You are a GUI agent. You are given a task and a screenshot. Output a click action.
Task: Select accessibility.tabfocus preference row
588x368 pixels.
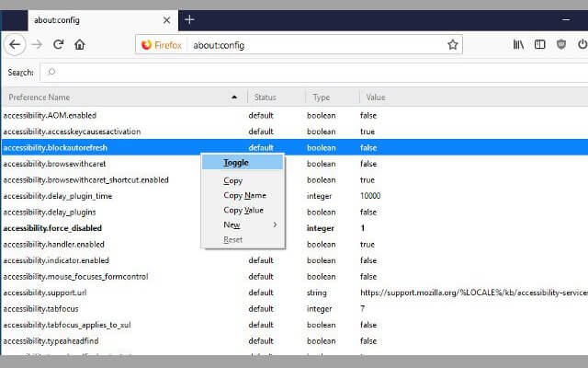point(295,309)
